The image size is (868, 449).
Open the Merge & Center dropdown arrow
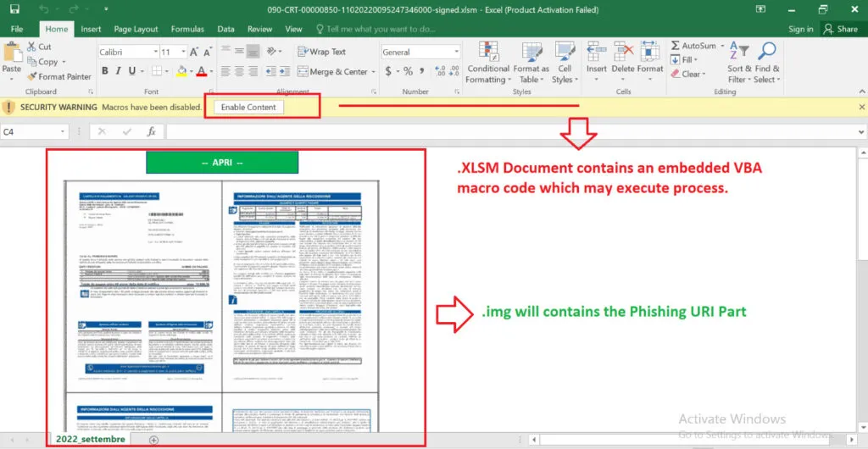(373, 72)
